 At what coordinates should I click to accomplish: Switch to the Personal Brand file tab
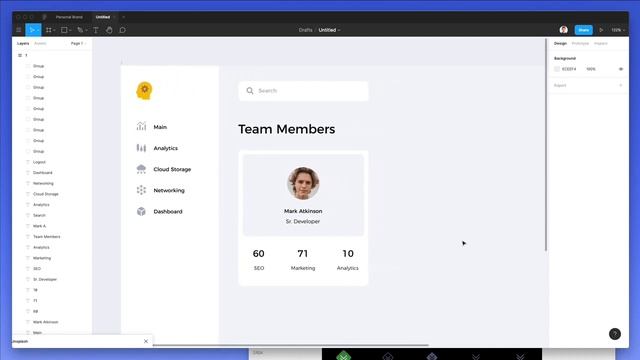point(69,17)
